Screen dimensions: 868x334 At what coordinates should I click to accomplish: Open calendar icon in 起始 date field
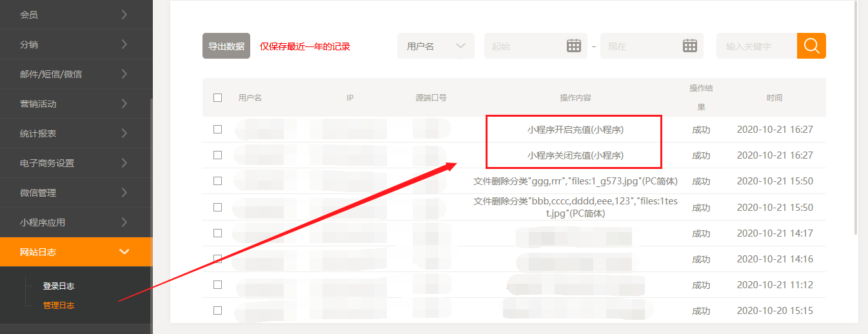pyautogui.click(x=573, y=46)
